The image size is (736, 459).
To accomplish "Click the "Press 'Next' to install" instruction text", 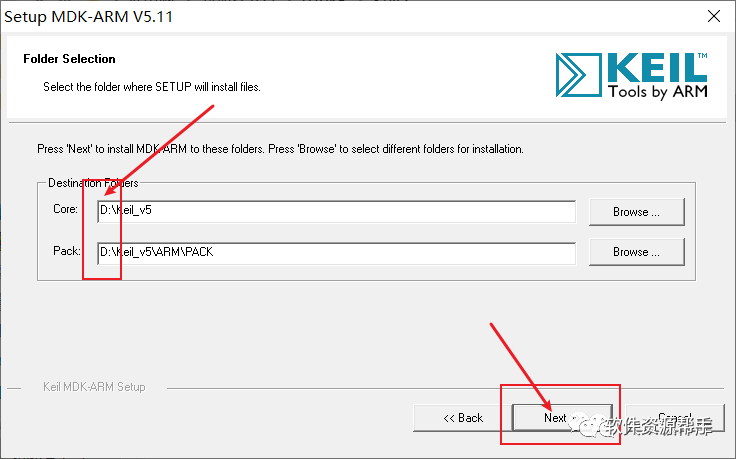I will click(280, 149).
